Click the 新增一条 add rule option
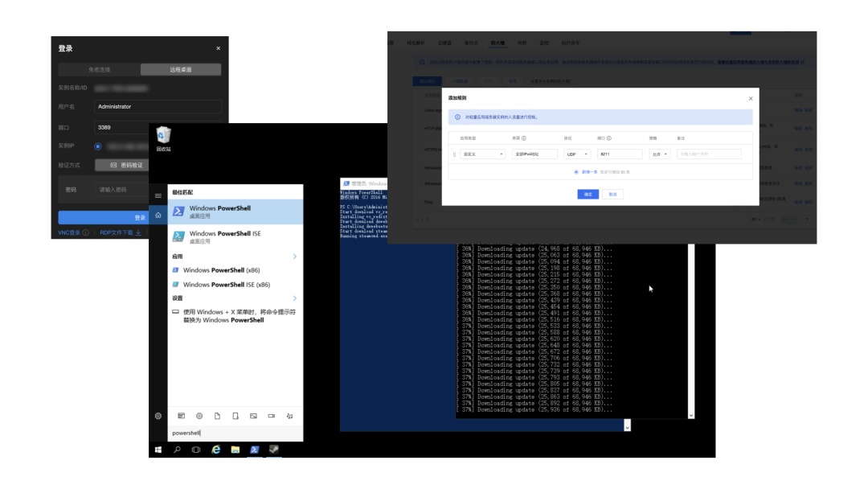868x489 pixels. (590, 172)
